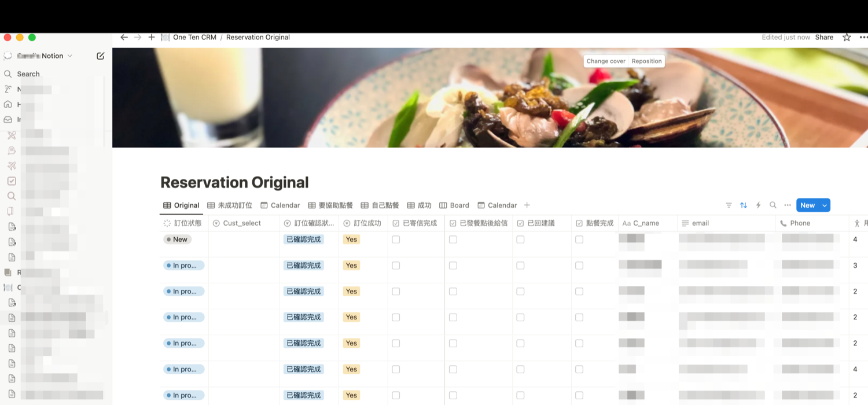Viewport: 868px width, 405px height.
Task: Open the blue sort arrows icon
Action: click(744, 205)
